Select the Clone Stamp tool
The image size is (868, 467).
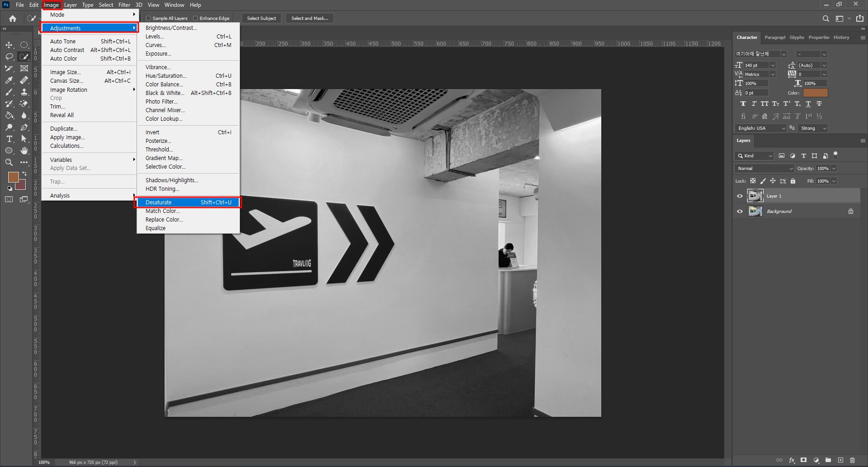click(24, 92)
